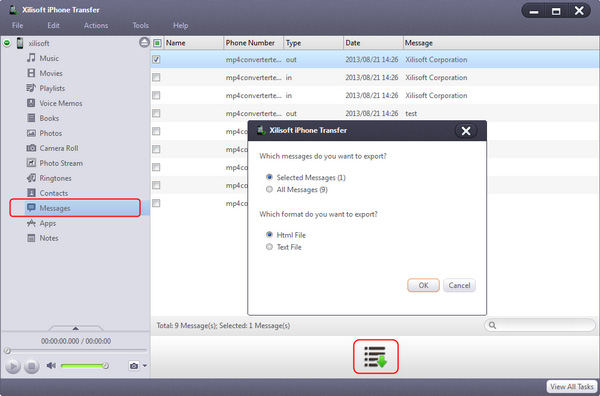Check the fifth message row checkbox
This screenshot has width=600, height=396.
coord(156,131)
